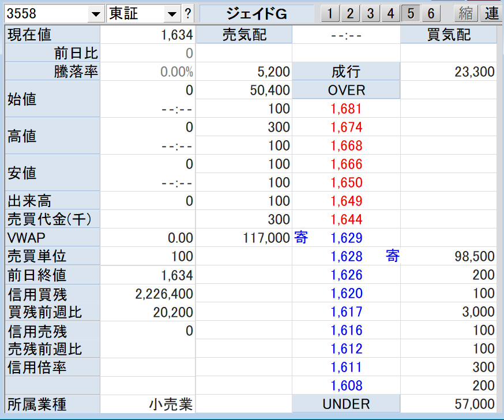Select the ask price 1,681
Viewport: 504px width, 420px height.
point(346,109)
